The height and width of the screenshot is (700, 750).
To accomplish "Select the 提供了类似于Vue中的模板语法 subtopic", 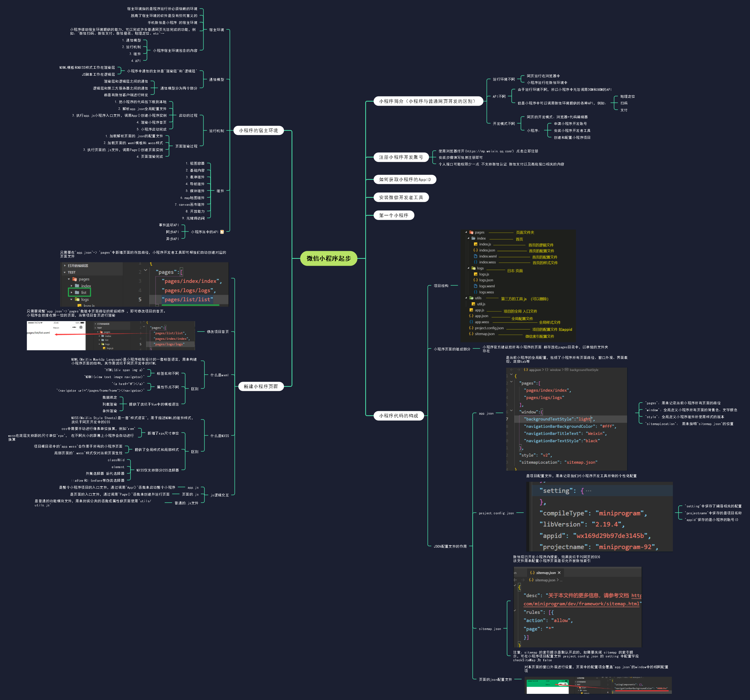I will click(x=154, y=404).
